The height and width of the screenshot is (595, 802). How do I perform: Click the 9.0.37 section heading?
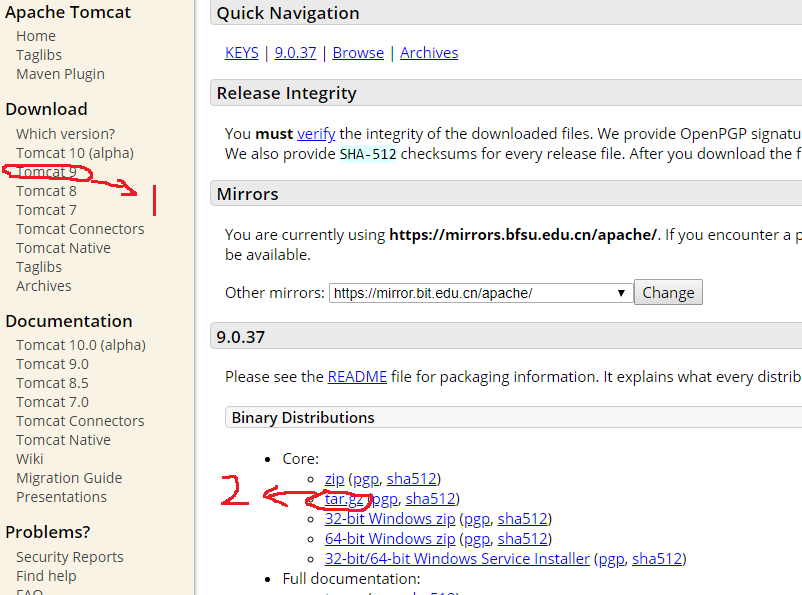pos(240,337)
